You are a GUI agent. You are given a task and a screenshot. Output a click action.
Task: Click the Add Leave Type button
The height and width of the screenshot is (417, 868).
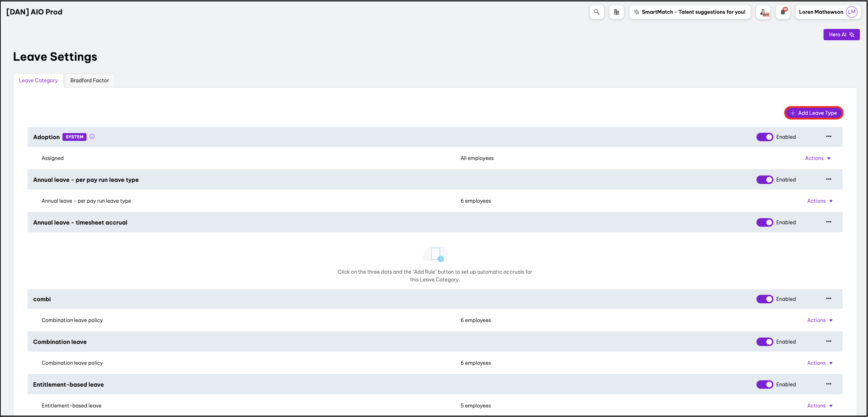click(x=814, y=113)
